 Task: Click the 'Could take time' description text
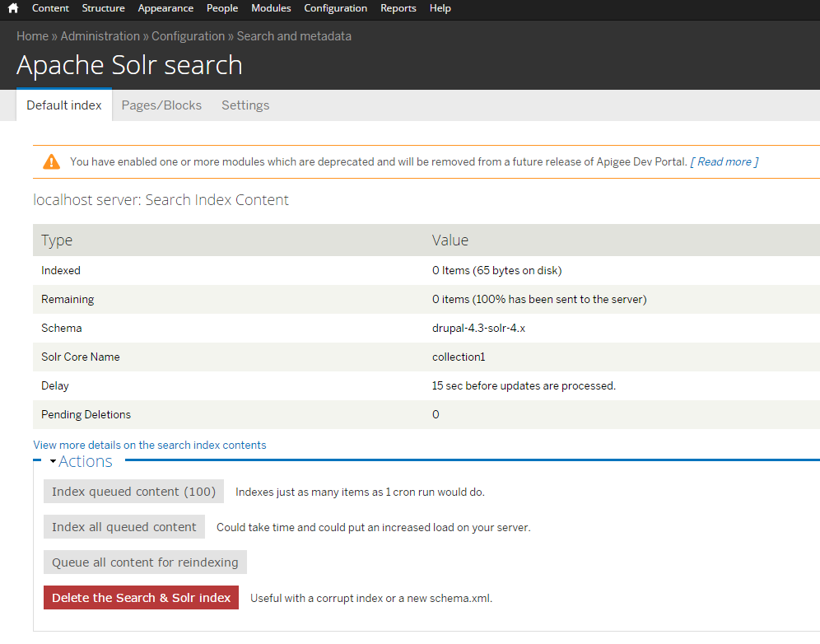click(x=374, y=527)
